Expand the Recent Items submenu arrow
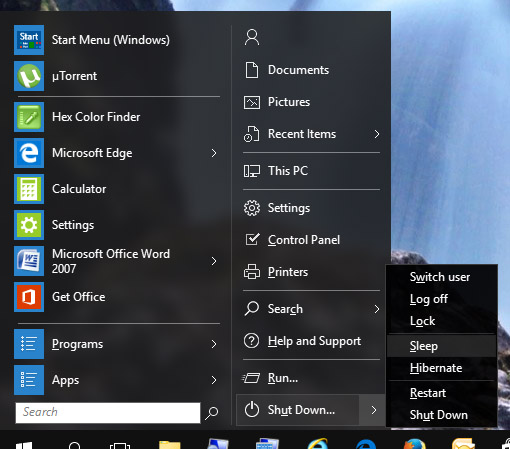Screen dimensions: 510x449 (377, 134)
